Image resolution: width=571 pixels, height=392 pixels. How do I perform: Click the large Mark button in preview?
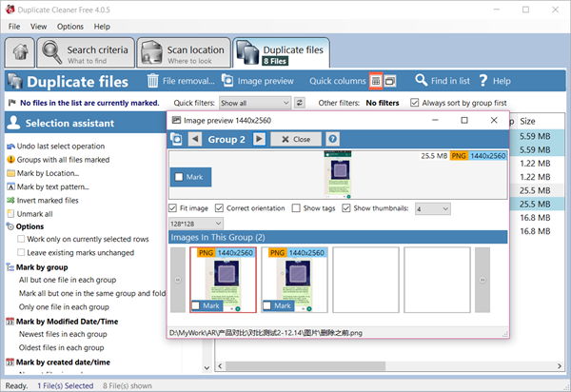[192, 177]
